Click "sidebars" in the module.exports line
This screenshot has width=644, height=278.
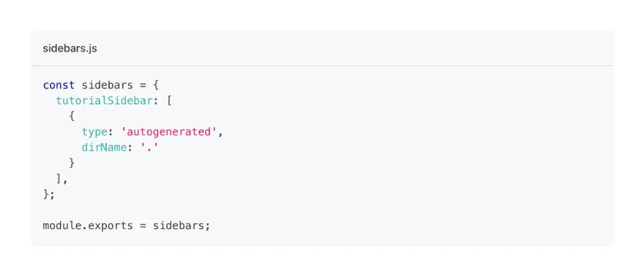(179, 225)
